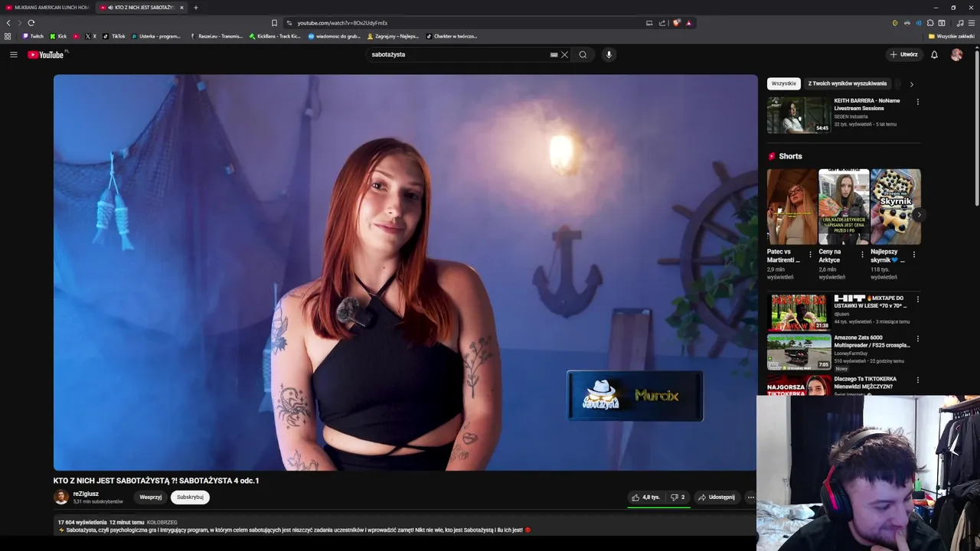The width and height of the screenshot is (980, 551).
Task: Open the account avatar menu
Action: (956, 54)
